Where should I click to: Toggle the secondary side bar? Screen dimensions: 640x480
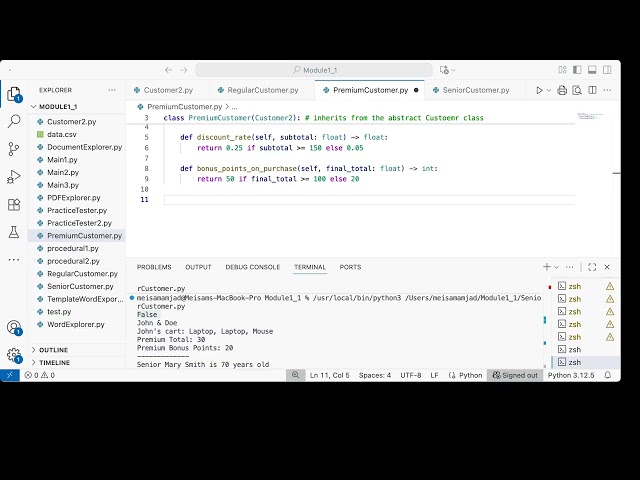point(607,70)
